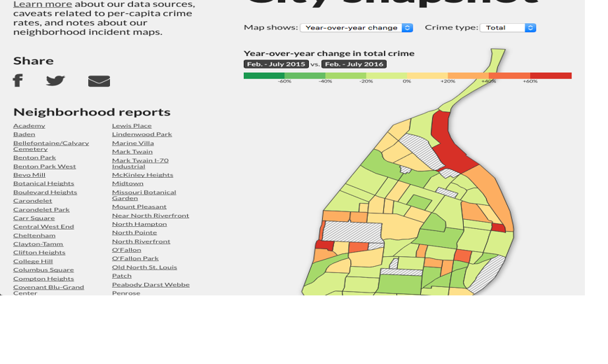Open the Benton Park report
The width and height of the screenshot is (608, 364).
pos(34,157)
